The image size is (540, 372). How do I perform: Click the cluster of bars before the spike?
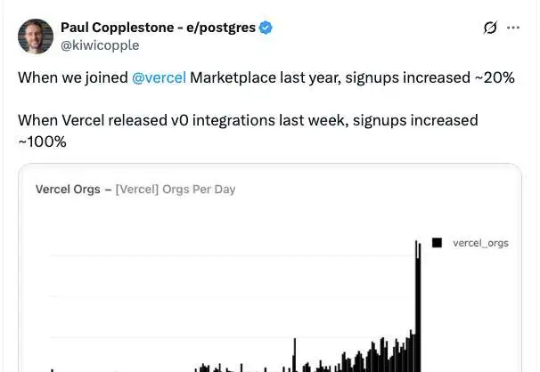(x=379, y=353)
